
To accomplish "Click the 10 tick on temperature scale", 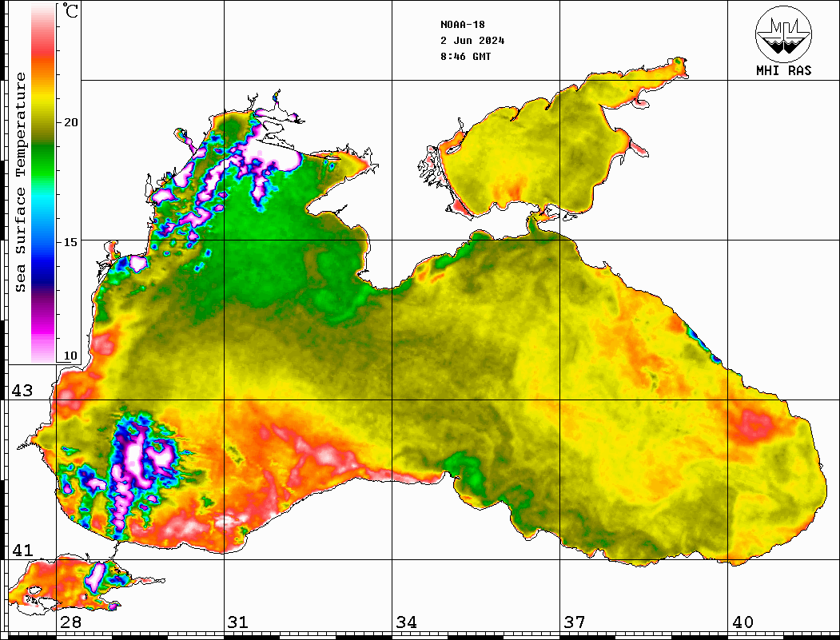I will point(70,356).
